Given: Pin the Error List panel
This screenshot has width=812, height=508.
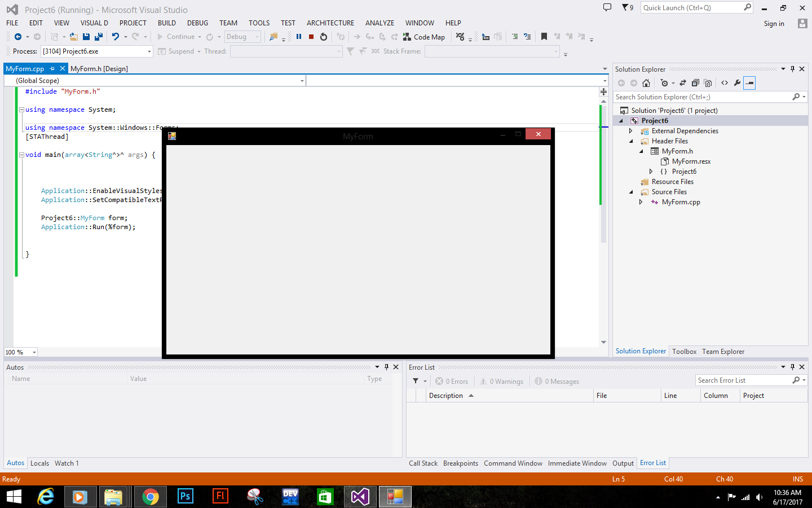Looking at the screenshot, I should coord(793,367).
